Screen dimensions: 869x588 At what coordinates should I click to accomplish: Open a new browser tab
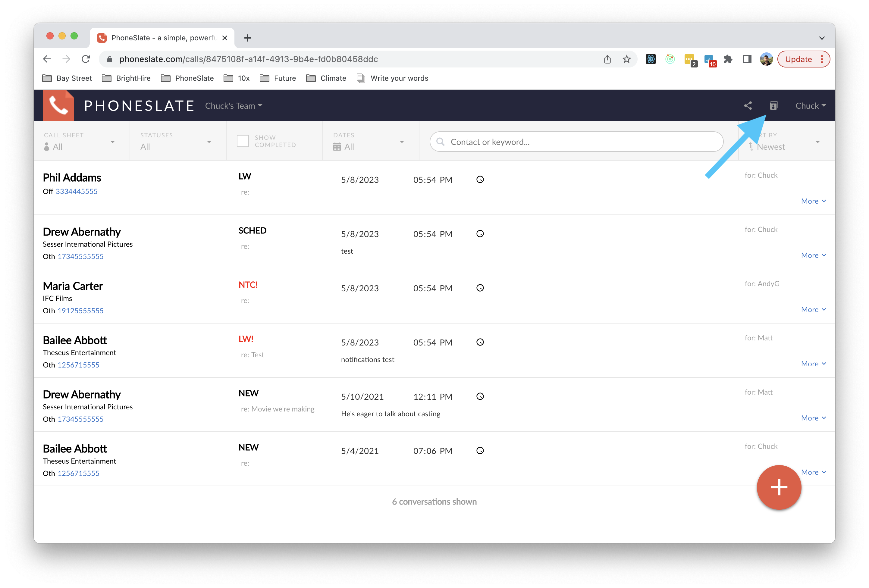click(248, 38)
